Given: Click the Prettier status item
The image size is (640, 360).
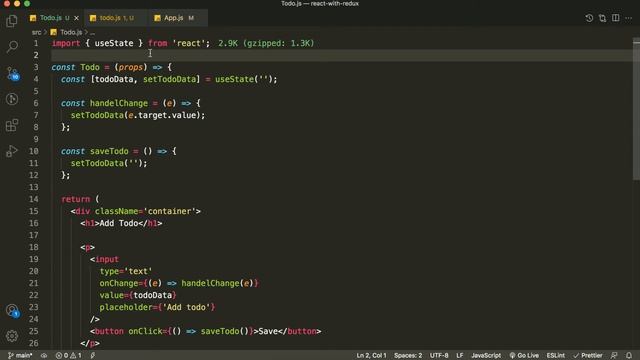Looking at the screenshot, I should coord(588,356).
